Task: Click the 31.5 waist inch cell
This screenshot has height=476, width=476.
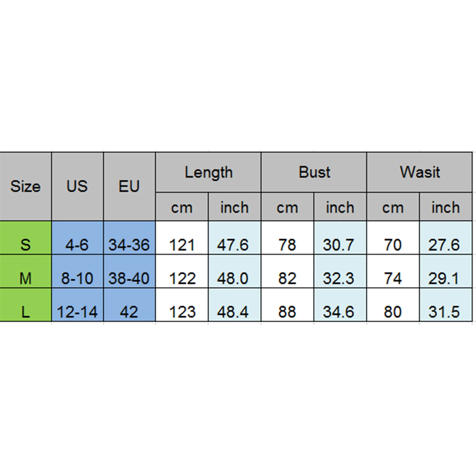Action: [446, 305]
